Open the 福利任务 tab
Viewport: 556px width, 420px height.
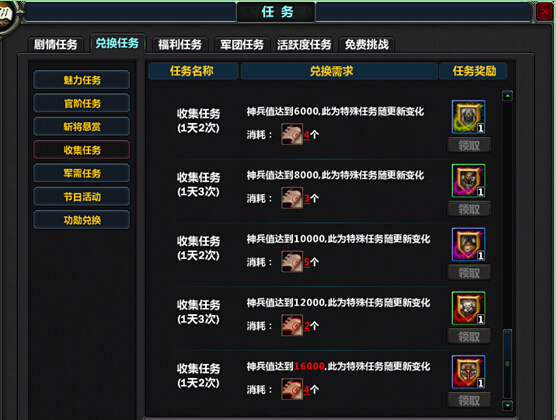coord(180,45)
